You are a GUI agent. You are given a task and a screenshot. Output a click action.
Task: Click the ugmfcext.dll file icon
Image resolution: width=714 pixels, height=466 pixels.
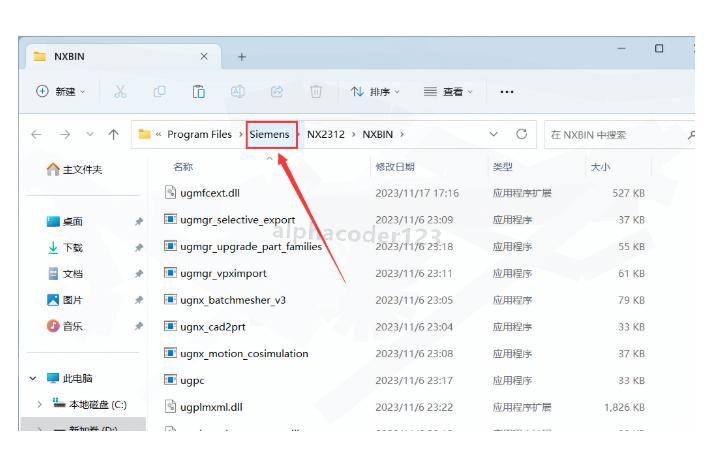[x=170, y=192]
